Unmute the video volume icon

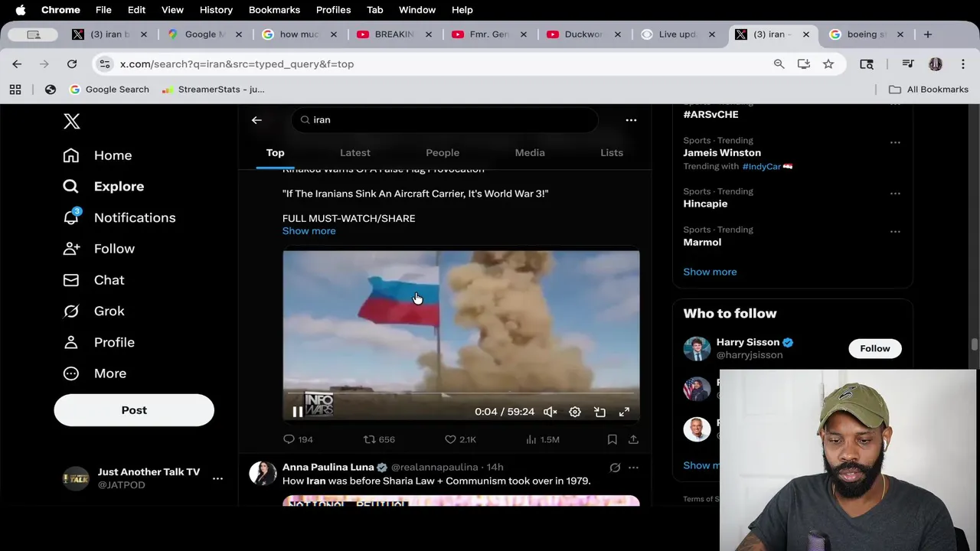pos(550,412)
